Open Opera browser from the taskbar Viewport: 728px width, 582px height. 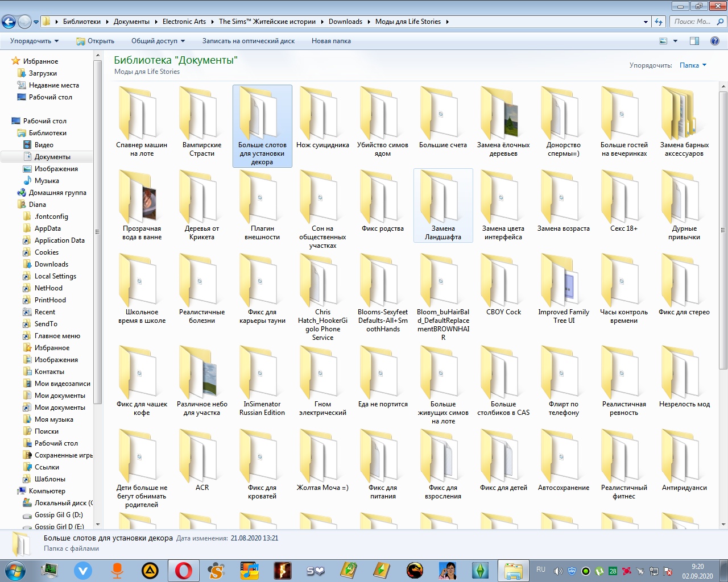point(183,570)
